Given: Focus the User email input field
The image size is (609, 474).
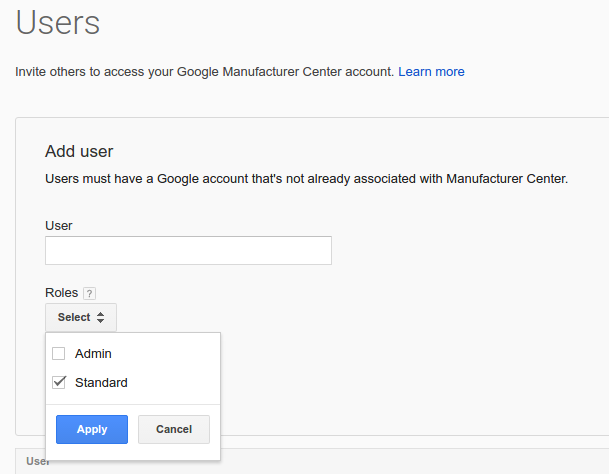Looking at the screenshot, I should click(x=188, y=251).
